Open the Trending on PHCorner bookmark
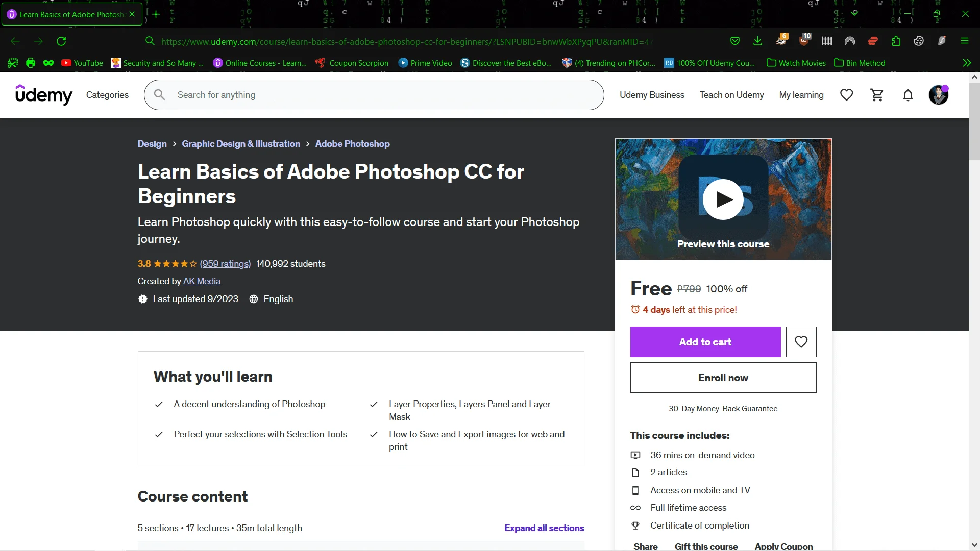 609,63
